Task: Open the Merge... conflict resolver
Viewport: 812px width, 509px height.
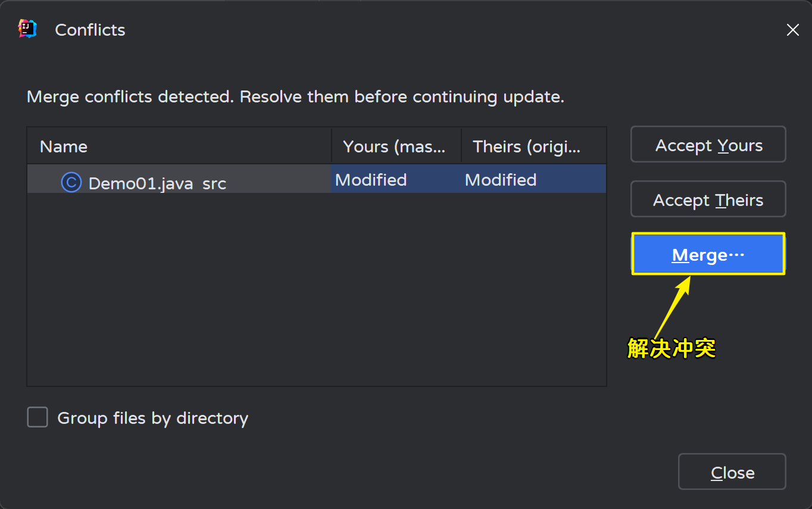Action: (708, 254)
